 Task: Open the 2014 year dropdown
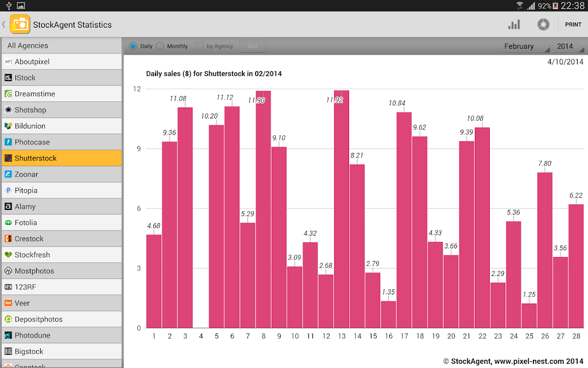click(568, 46)
